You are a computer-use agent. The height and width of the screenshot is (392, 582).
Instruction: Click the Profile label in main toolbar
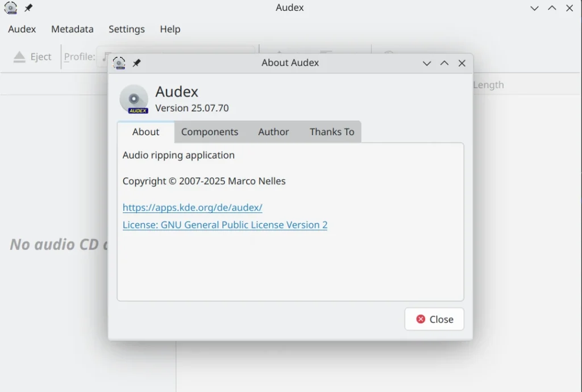pyautogui.click(x=80, y=57)
